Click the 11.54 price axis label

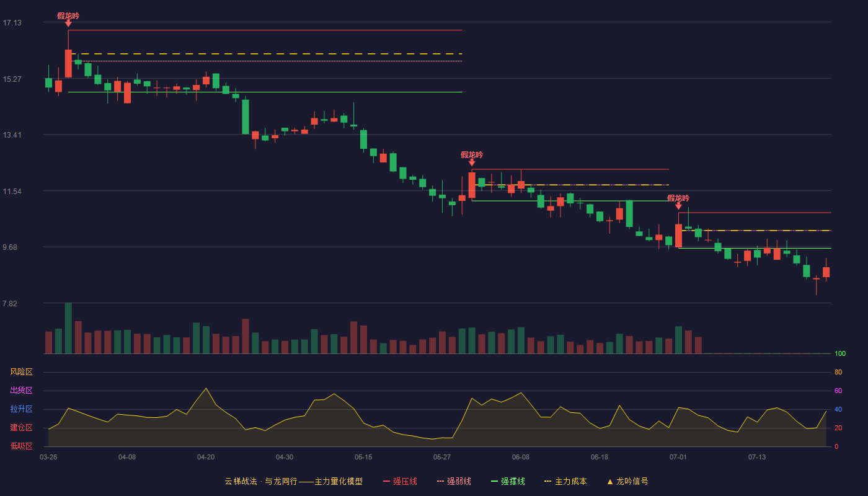[12, 192]
